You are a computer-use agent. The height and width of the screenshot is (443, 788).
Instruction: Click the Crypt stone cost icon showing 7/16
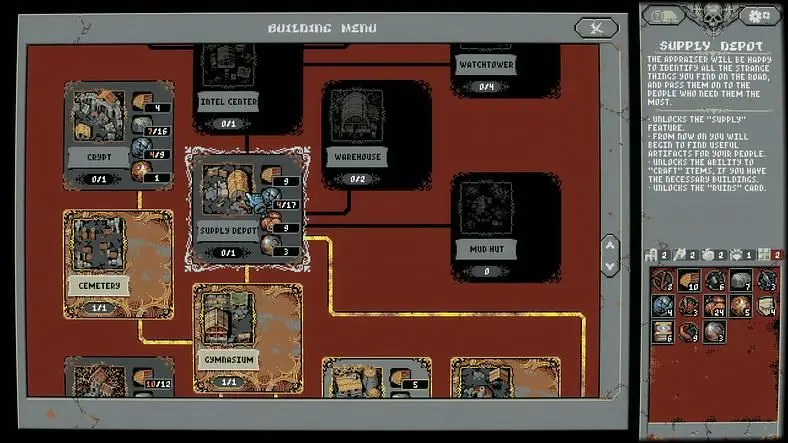point(143,125)
